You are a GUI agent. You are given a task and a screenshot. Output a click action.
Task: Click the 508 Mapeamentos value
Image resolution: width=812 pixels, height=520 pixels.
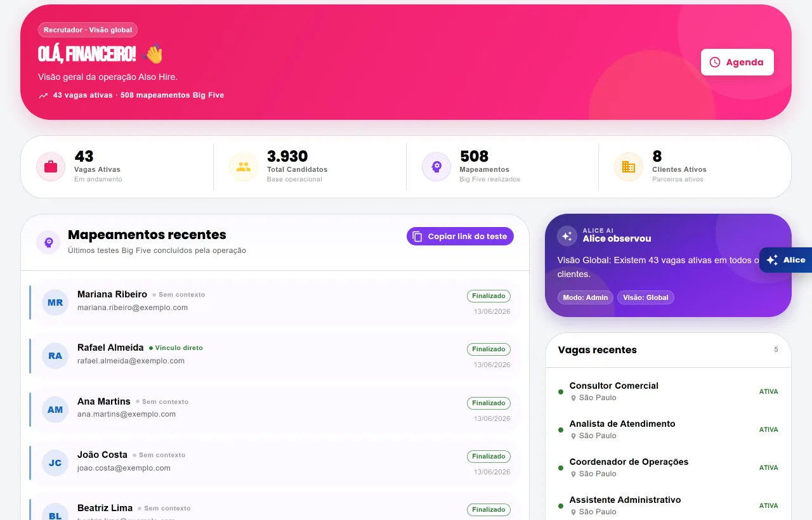coord(474,156)
